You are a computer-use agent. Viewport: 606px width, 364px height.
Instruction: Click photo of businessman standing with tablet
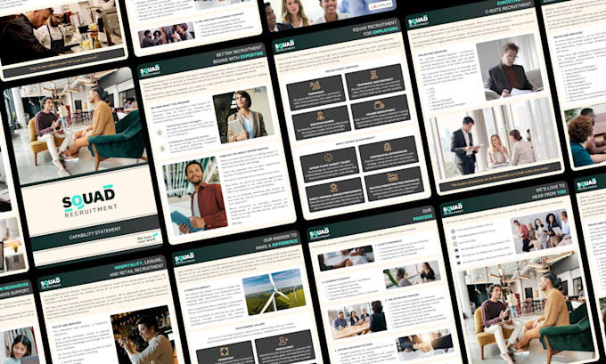[x=494, y=139]
